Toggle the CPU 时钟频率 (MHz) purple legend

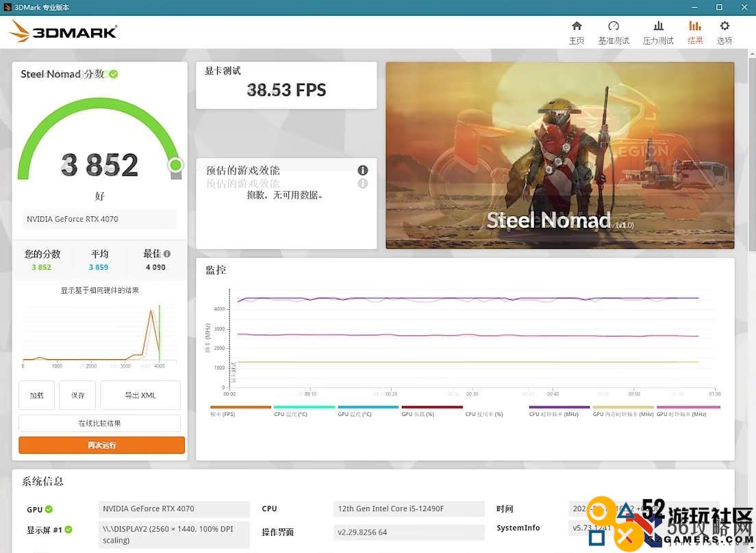coord(559,411)
